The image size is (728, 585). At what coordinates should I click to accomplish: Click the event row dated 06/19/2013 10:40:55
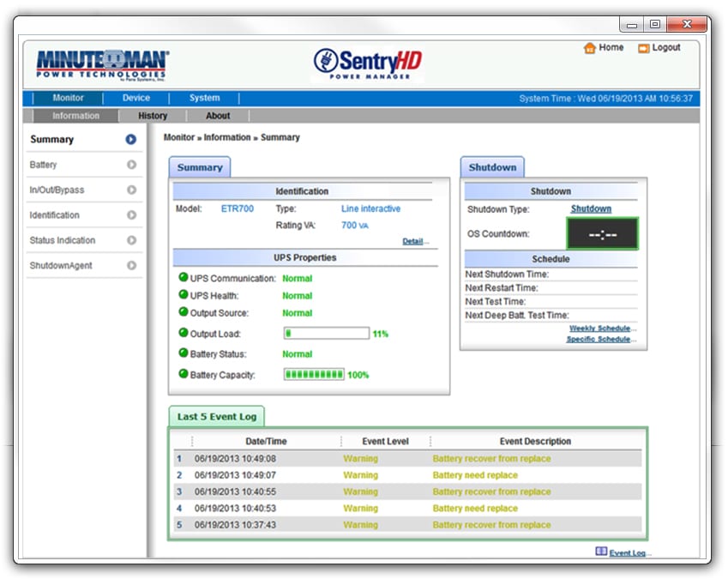point(407,492)
